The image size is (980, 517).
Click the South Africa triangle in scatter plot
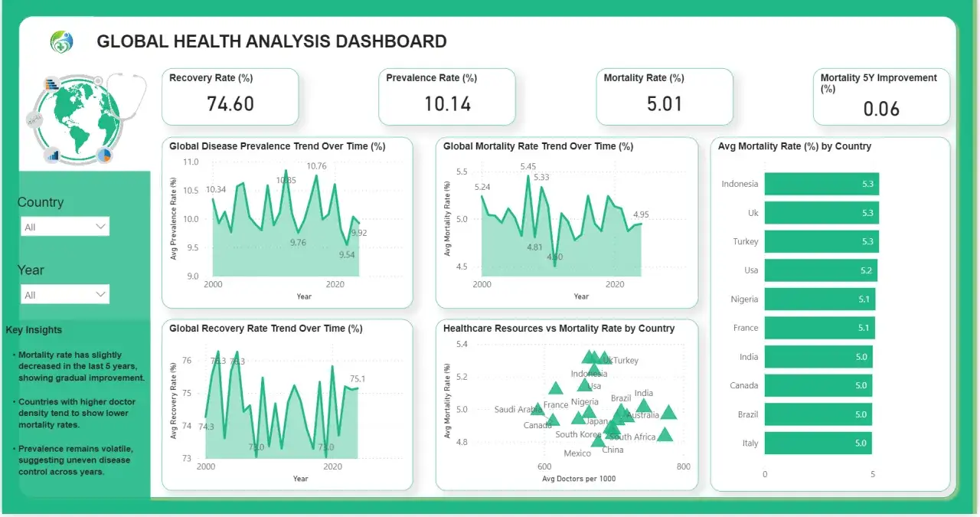pos(665,434)
